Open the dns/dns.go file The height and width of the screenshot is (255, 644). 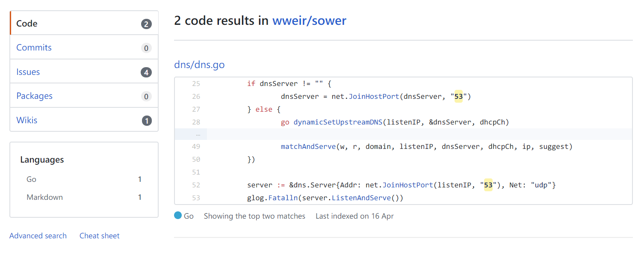coord(199,65)
